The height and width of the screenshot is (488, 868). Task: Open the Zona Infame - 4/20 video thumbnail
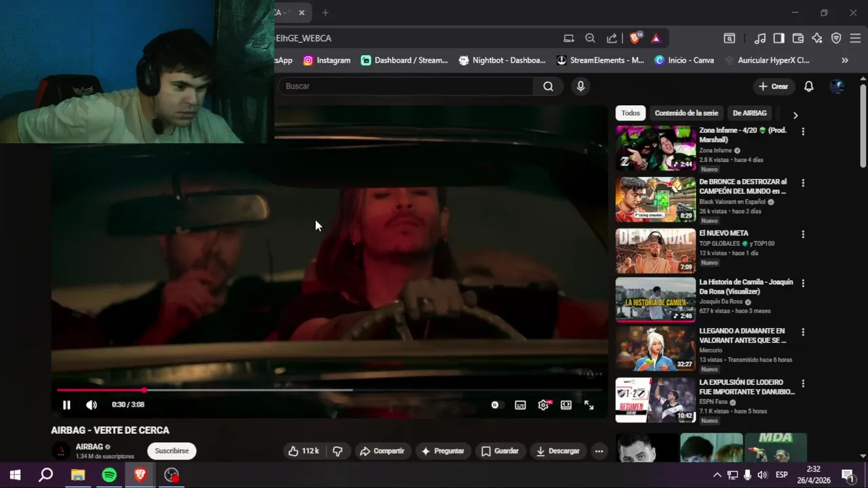click(x=655, y=148)
